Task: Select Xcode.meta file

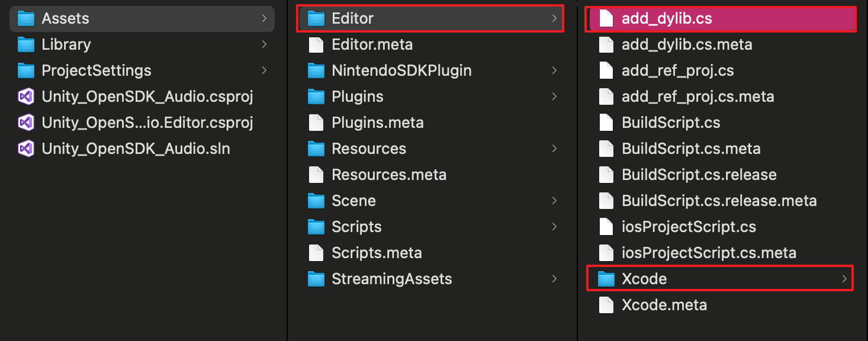Action: point(664,305)
